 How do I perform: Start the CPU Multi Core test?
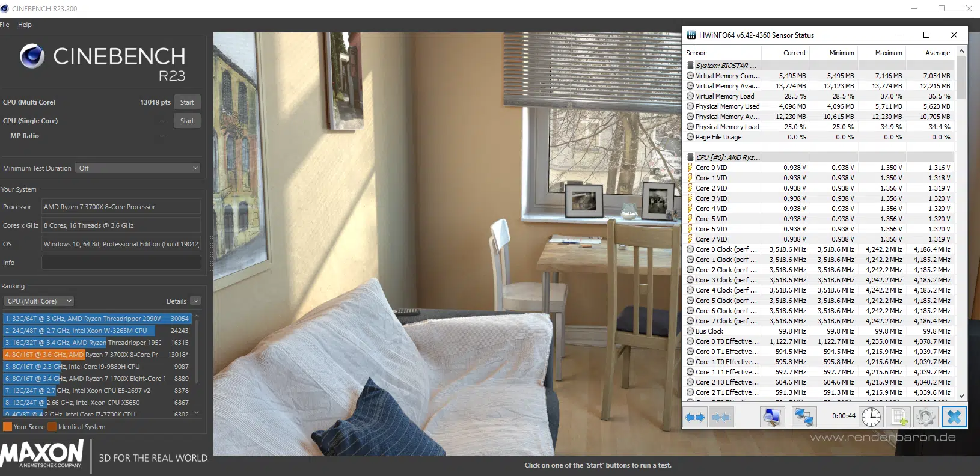[187, 102]
